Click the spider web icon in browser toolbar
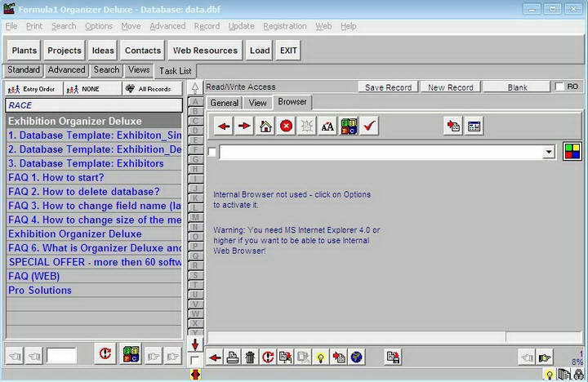This screenshot has width=588, height=382. 306,127
